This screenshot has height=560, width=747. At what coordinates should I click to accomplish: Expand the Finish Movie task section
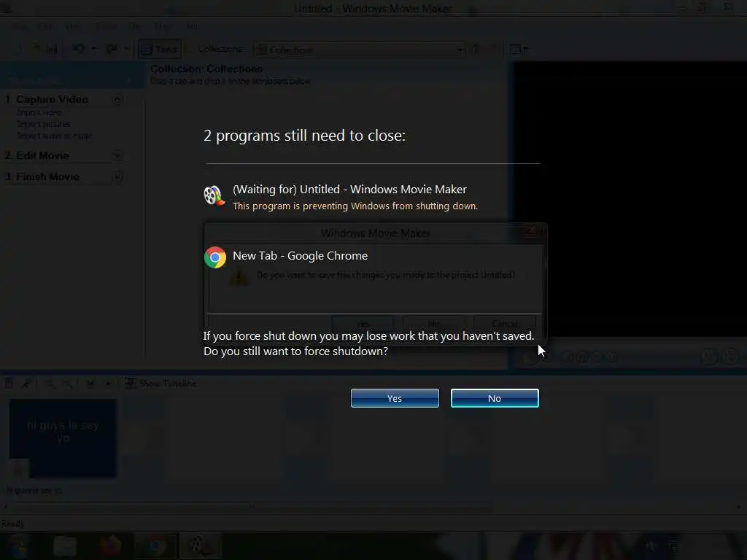(117, 176)
